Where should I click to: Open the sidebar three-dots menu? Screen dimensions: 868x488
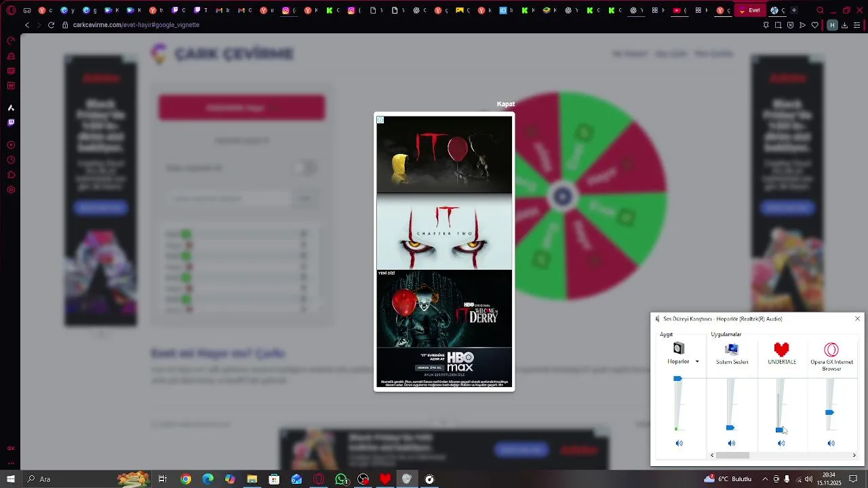[x=11, y=463]
